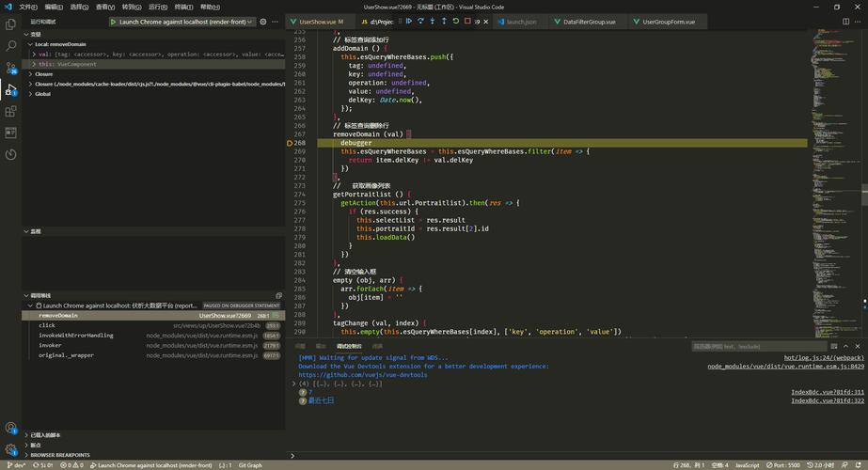The image size is (868, 470).
Task: Close the d:\Projec editor tab
Action: point(486,22)
